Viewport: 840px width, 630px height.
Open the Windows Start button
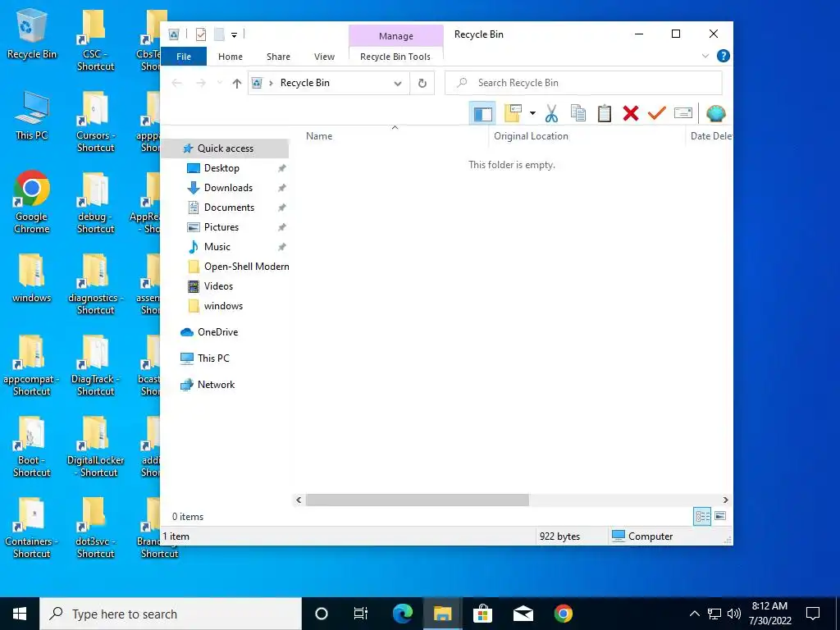20,614
